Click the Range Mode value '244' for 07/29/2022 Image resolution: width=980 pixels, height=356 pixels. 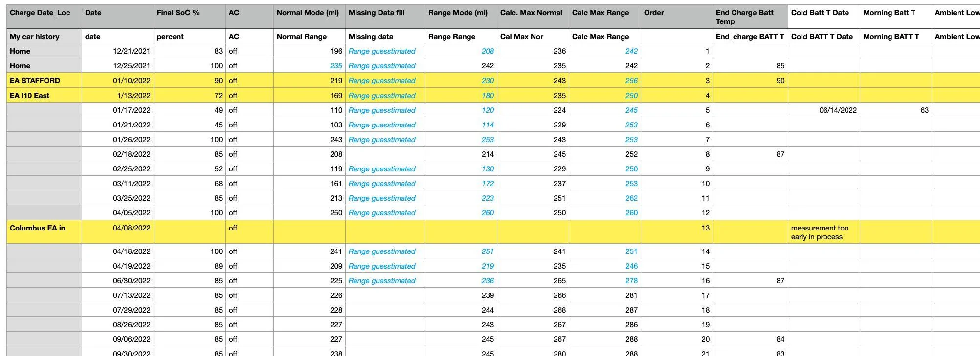coord(461,310)
